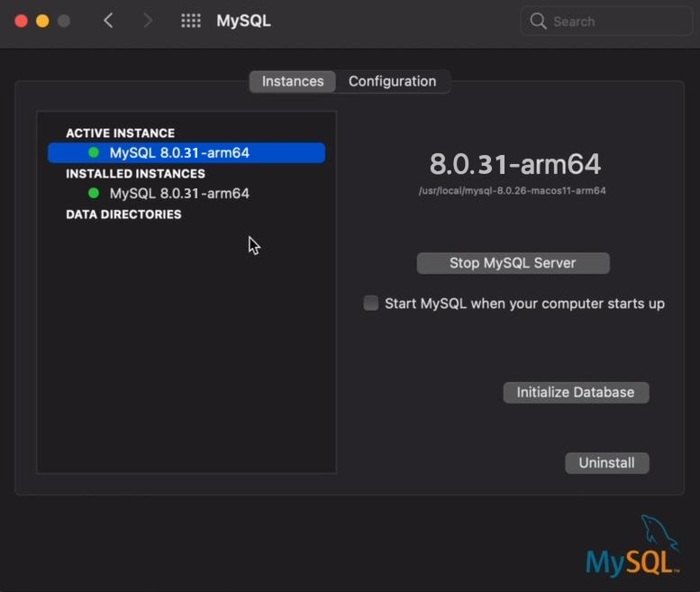The width and height of the screenshot is (700, 592).
Task: Click the yellow minimize window button
Action: coord(42,21)
